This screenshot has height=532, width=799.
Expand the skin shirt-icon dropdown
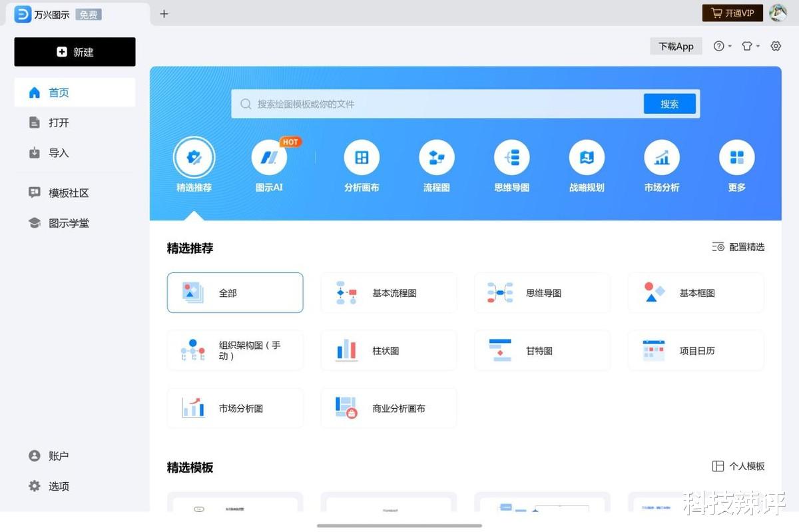point(750,46)
